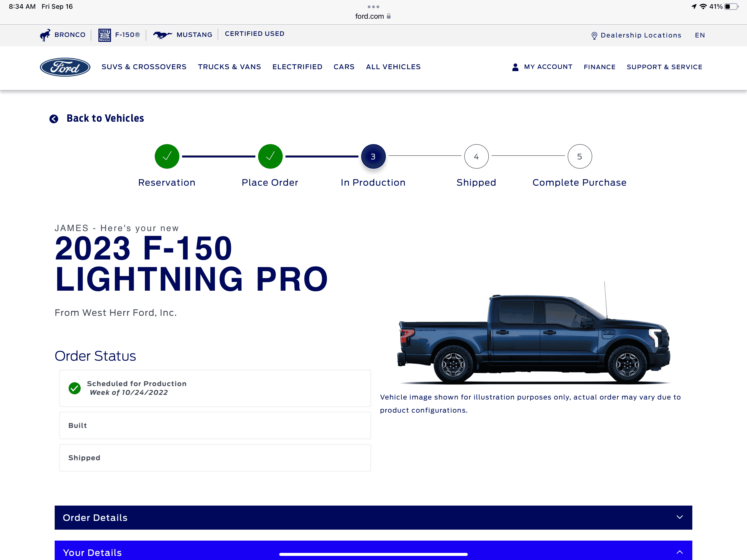This screenshot has width=747, height=560.
Task: Expand the Order Details section chevron
Action: 679,517
